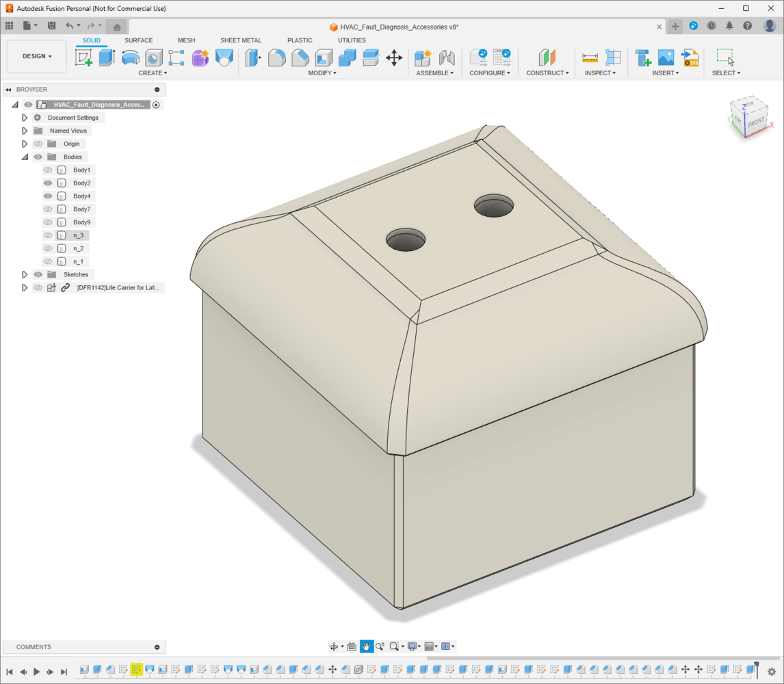Toggle visibility of the Sketches folder

[38, 274]
